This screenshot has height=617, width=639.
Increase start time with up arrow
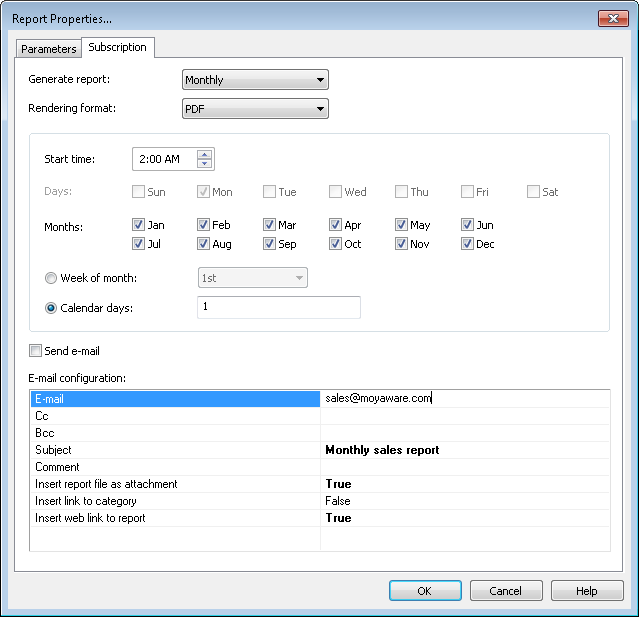[x=204, y=154]
